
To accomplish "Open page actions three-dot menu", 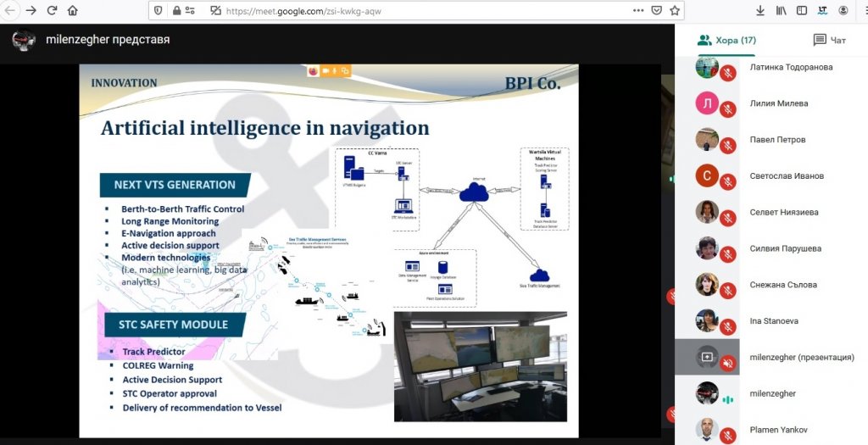I will click(x=637, y=10).
